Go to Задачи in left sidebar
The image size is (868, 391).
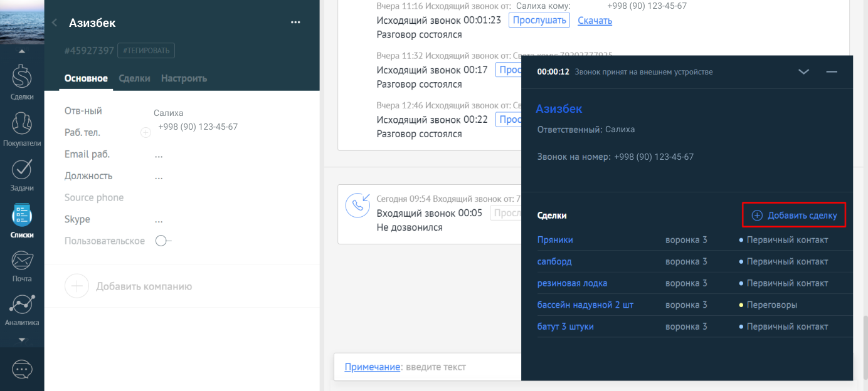22,174
